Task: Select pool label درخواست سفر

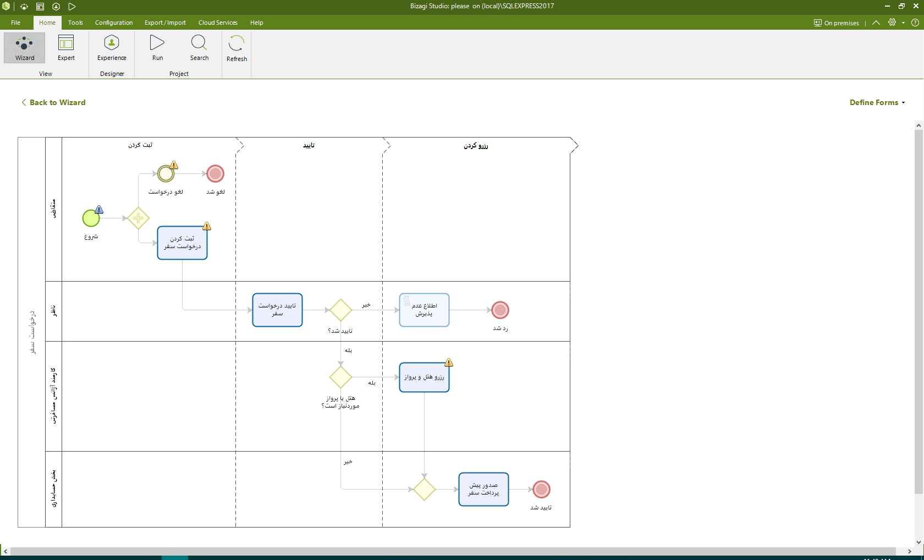Action: point(32,332)
